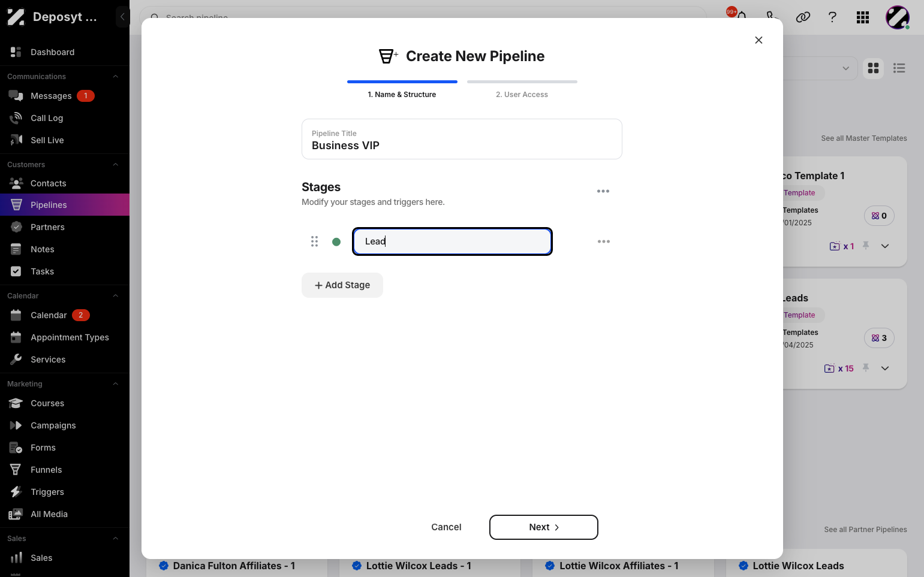This screenshot has width=924, height=577.
Task: Open All Media library
Action: [65, 514]
